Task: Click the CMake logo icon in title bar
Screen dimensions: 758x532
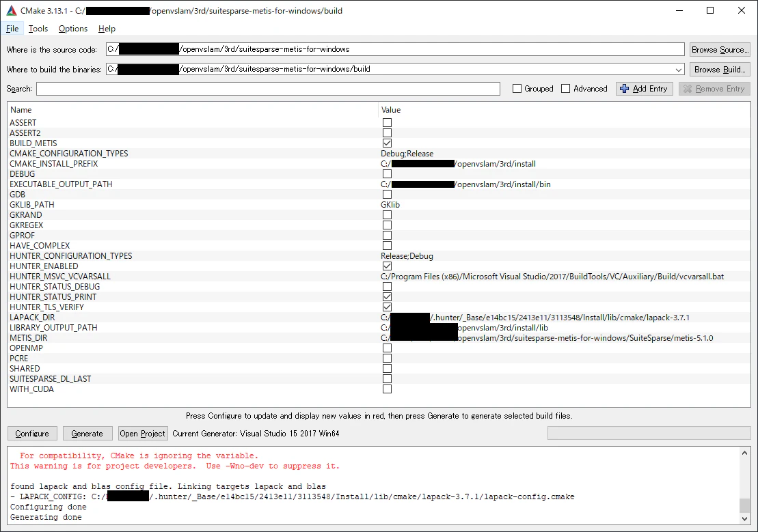Action: coord(11,10)
